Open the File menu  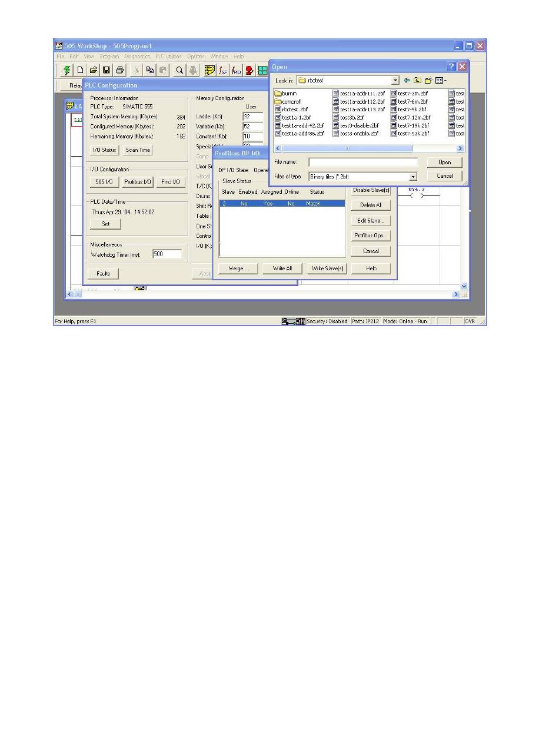pyautogui.click(x=60, y=57)
